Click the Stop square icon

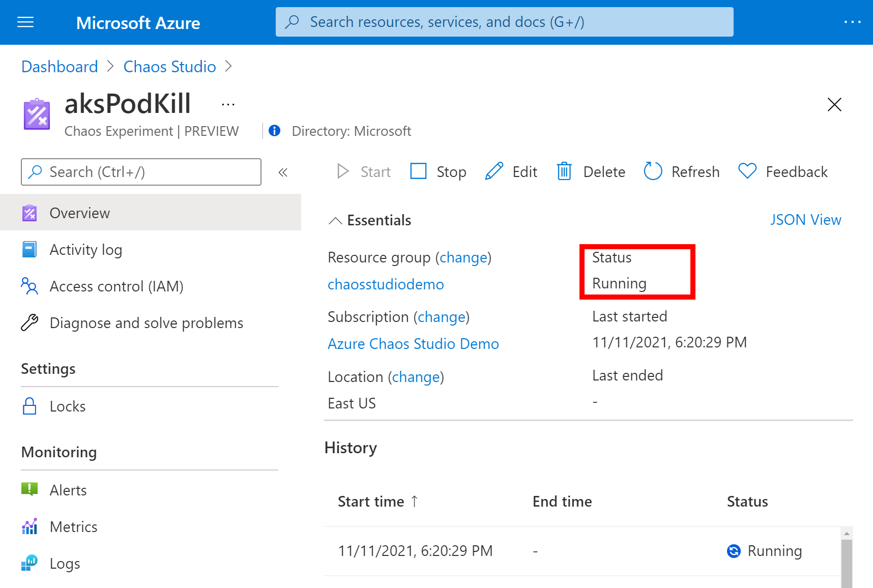[x=418, y=171]
